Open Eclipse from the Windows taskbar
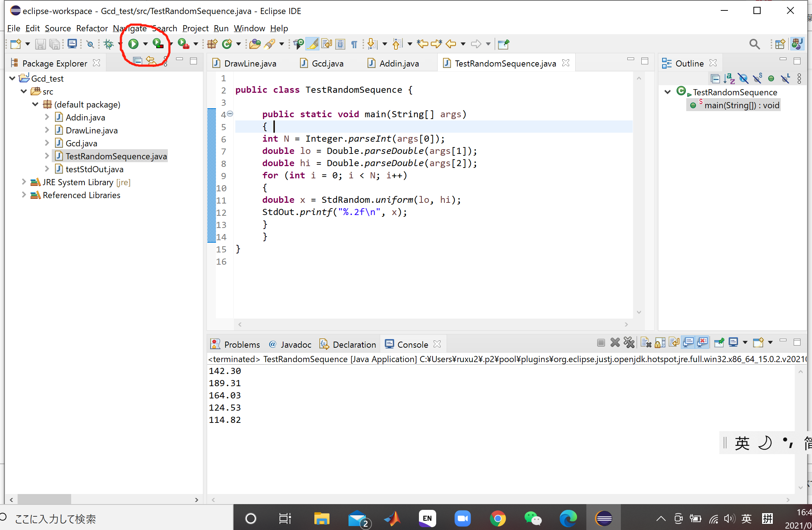 [x=604, y=518]
